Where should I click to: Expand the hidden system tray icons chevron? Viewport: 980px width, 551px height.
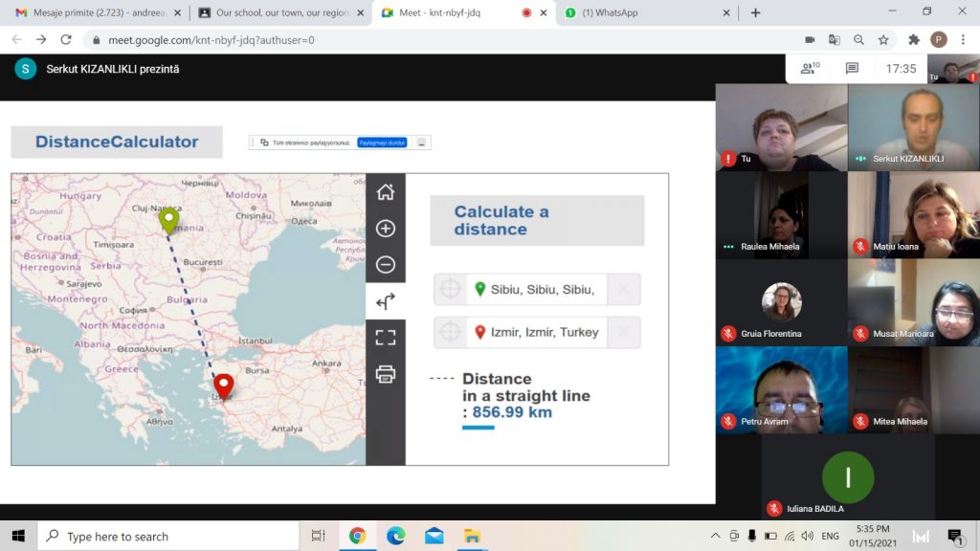click(715, 536)
